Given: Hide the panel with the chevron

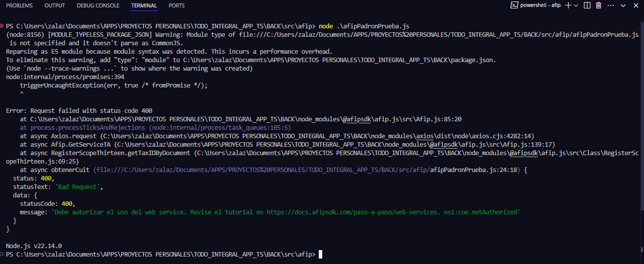Looking at the screenshot, I should (x=624, y=5).
